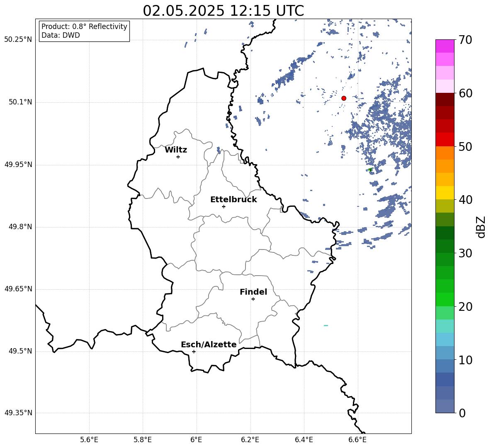Click the 49.65°N latitude label

[18, 289]
